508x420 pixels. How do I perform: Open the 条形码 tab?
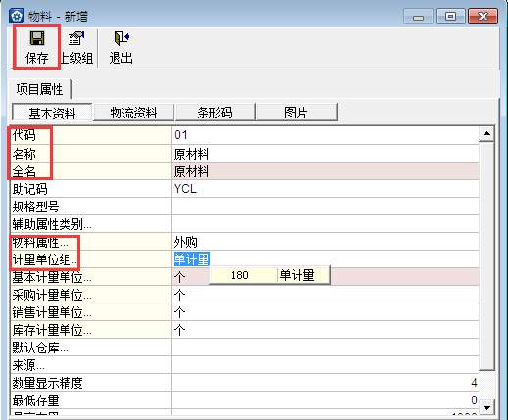click(x=214, y=113)
